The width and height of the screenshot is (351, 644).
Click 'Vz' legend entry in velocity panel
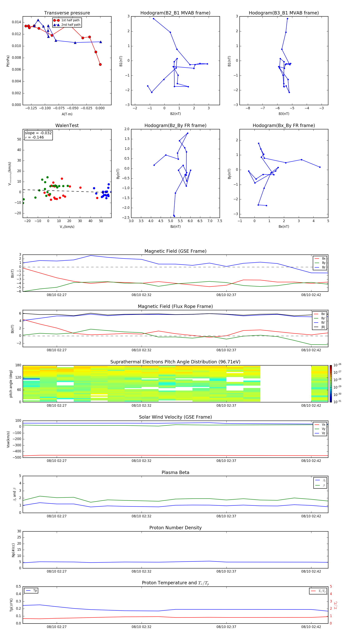coord(320,433)
